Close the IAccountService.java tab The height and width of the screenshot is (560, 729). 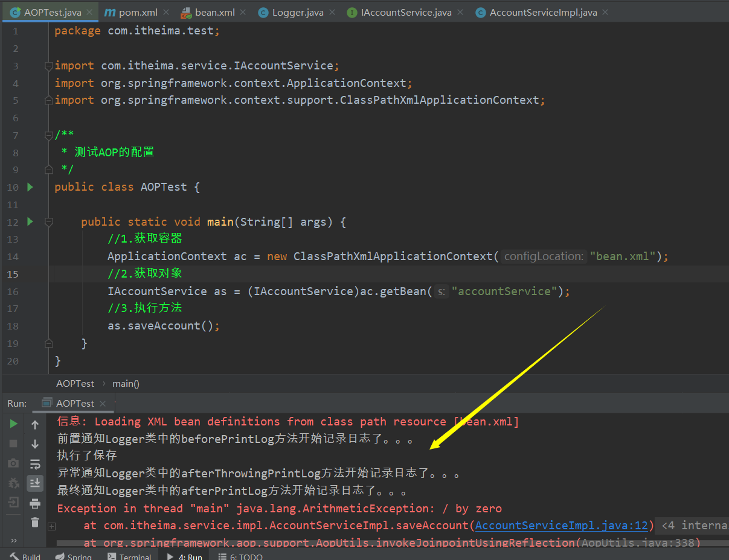460,12
